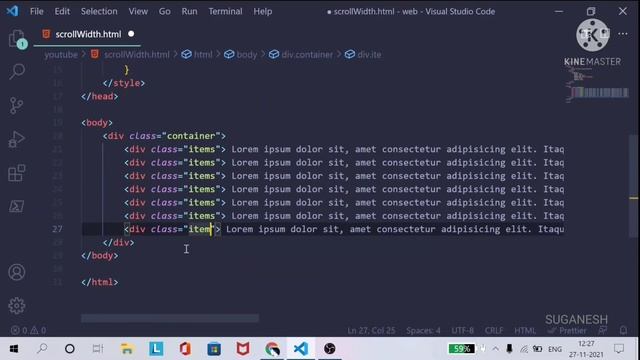Open the Search view in activity bar
The height and width of the screenshot is (360, 640).
(17, 71)
